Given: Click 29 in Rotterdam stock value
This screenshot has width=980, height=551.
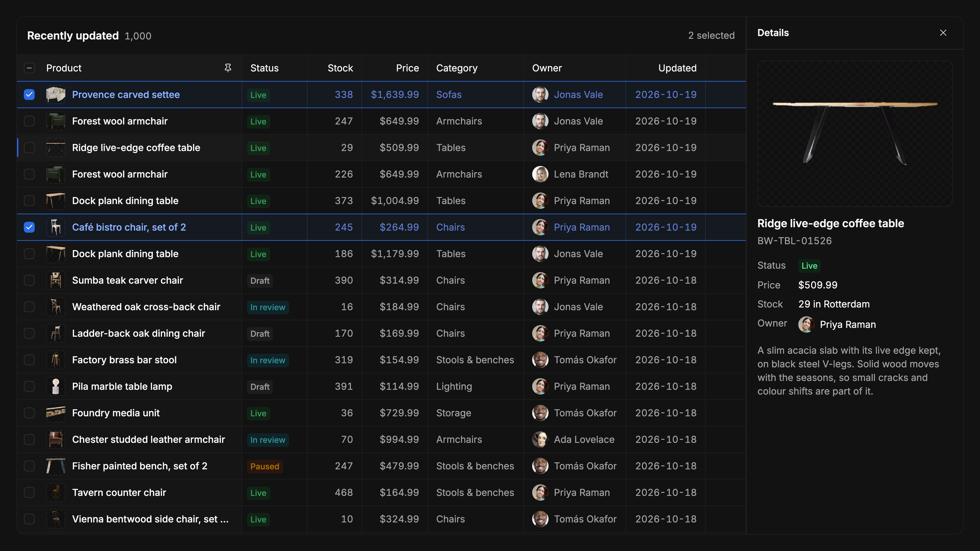Looking at the screenshot, I should tap(834, 304).
